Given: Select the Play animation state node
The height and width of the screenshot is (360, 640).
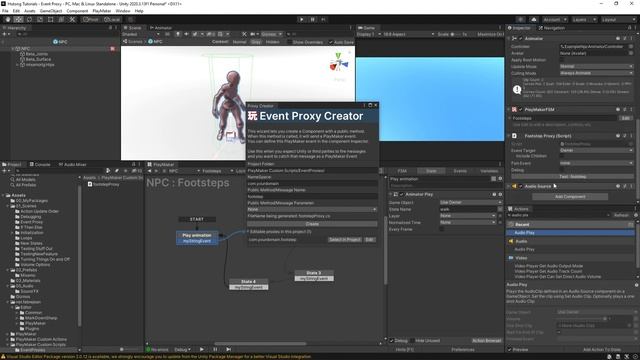Looking at the screenshot, I should 197,235.
